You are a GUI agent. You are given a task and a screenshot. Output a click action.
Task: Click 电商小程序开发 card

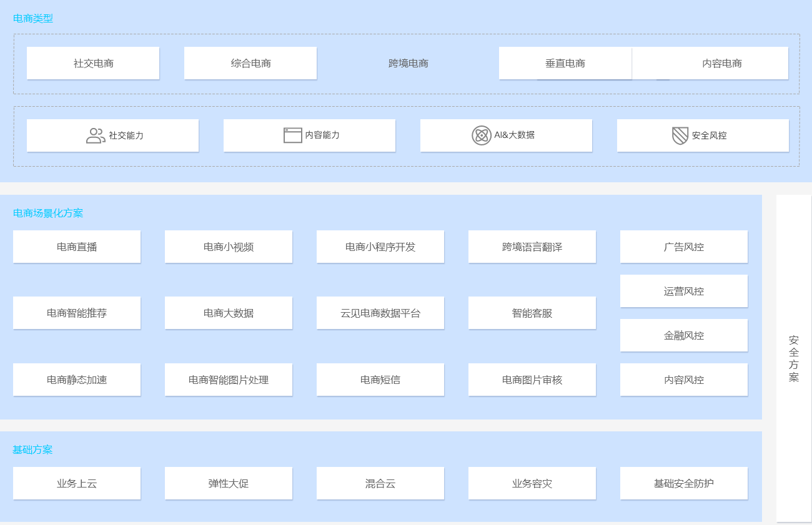click(380, 247)
